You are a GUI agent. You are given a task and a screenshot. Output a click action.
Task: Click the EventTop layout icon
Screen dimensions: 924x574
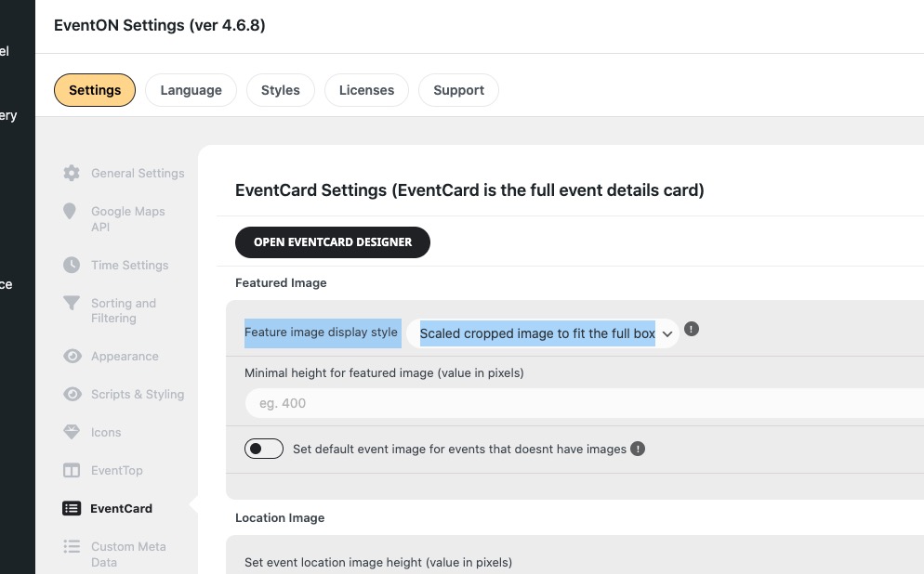[x=72, y=470]
